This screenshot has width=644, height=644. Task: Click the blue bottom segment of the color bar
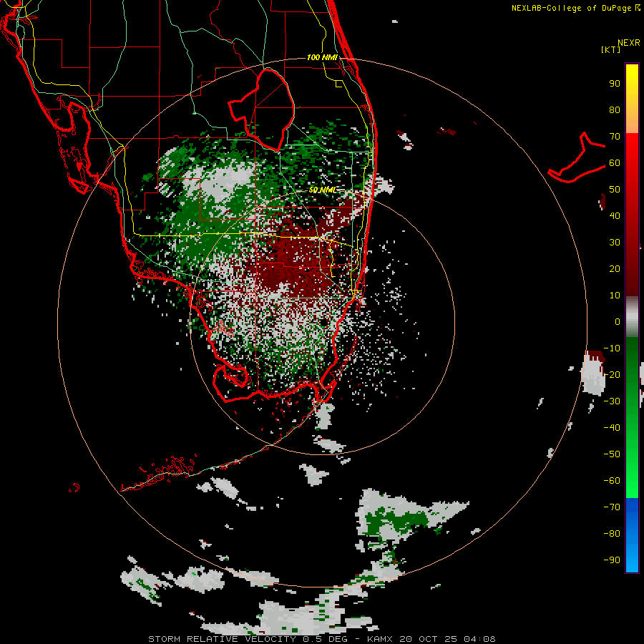632,535
